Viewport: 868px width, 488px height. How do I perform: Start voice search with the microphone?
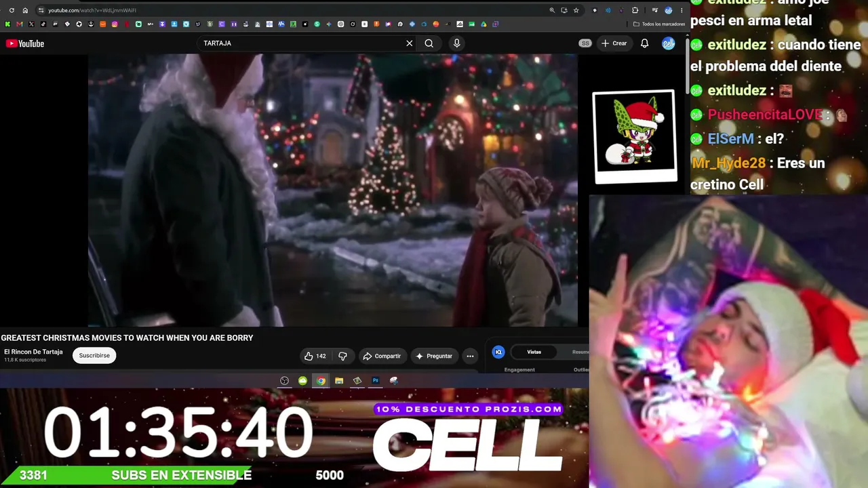coord(456,43)
